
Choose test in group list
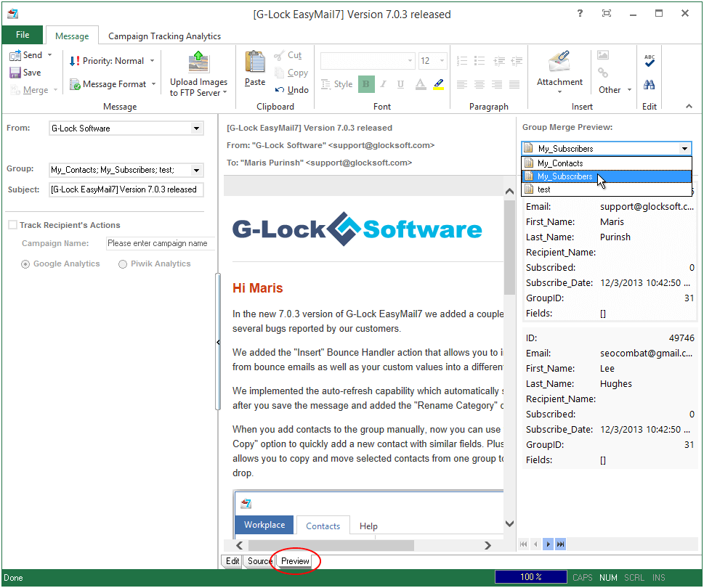606,189
